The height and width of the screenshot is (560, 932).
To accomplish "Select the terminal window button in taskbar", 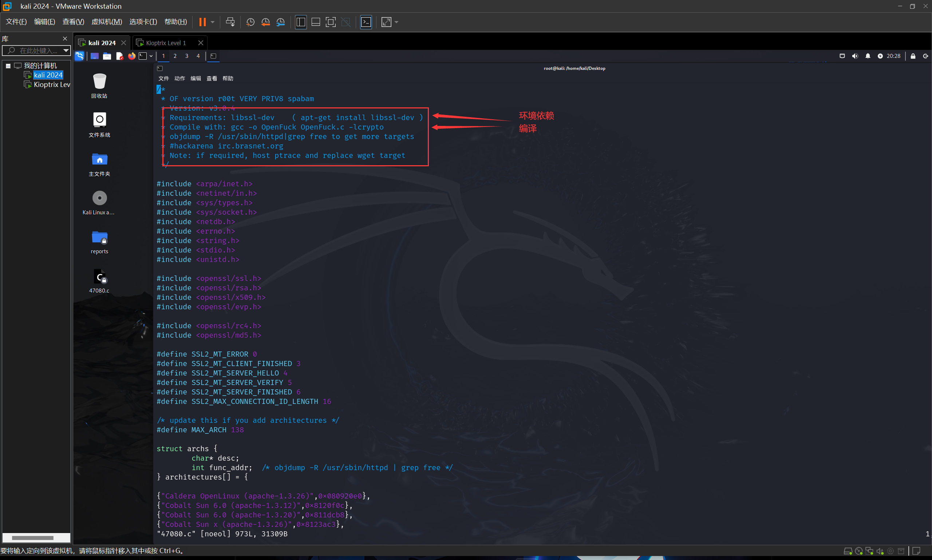I will tap(213, 56).
